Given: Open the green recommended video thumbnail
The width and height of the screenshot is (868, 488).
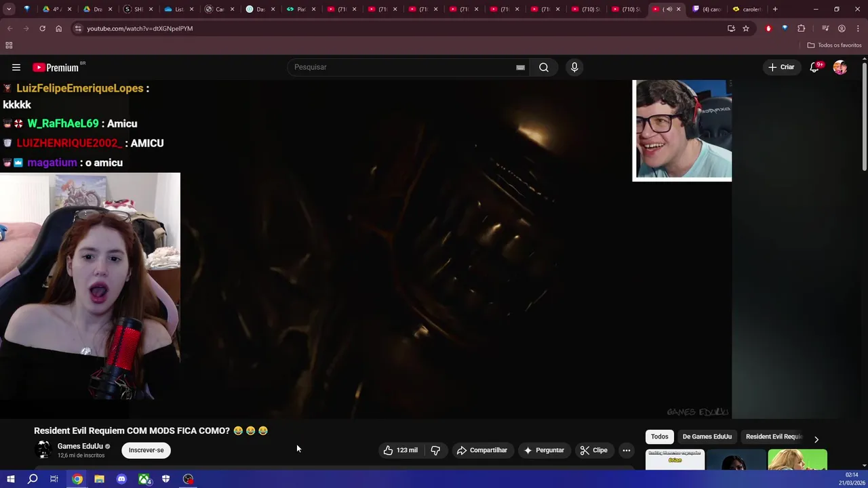Looking at the screenshot, I should pyautogui.click(x=797, y=460).
